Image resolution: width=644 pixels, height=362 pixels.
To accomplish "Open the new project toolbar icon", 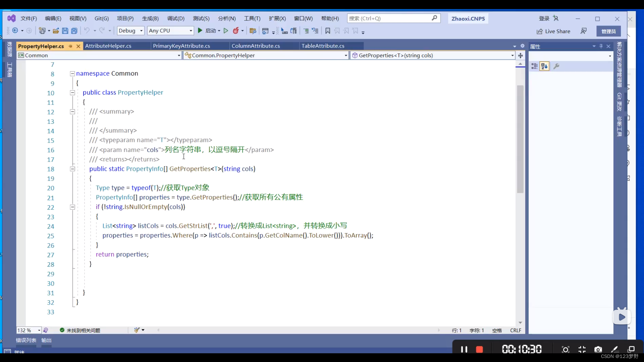I will 42,31.
